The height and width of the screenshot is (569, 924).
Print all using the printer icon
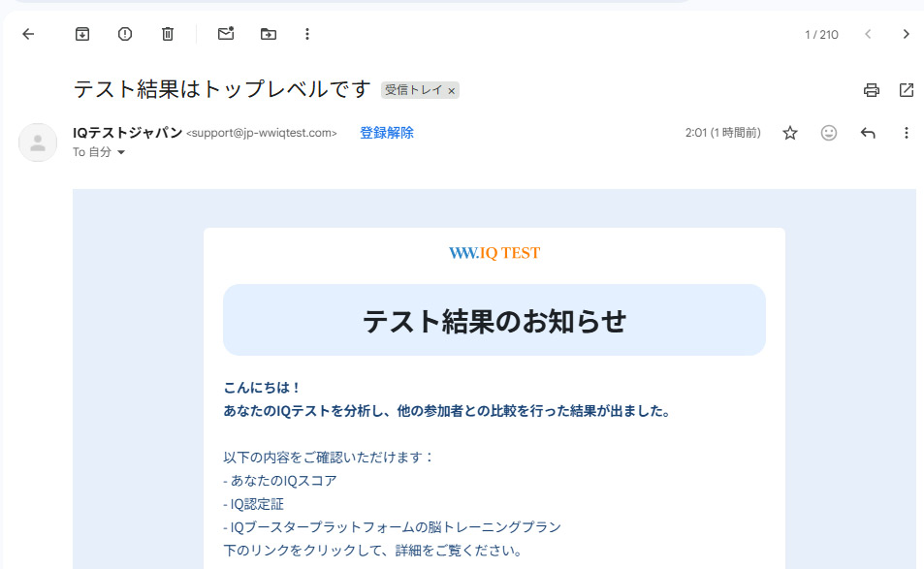[x=872, y=90]
